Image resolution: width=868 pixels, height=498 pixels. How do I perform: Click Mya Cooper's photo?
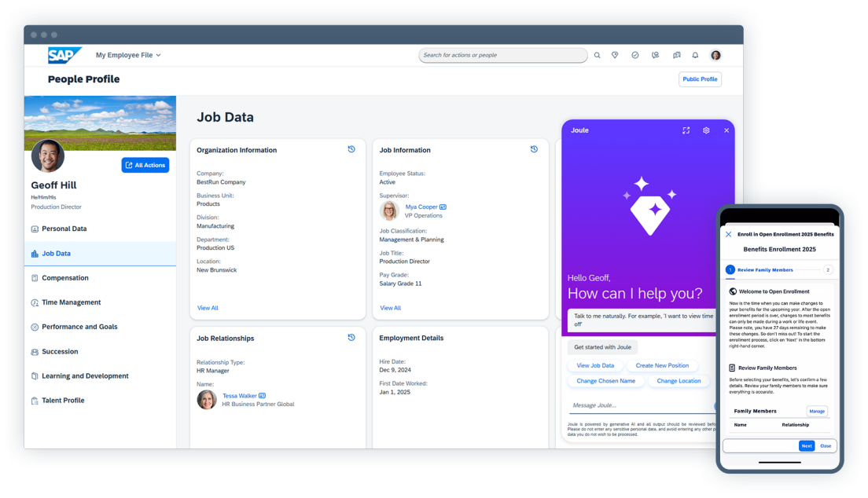point(389,211)
